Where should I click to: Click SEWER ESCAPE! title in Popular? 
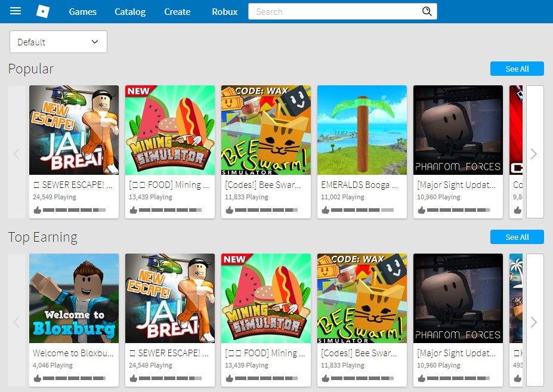(73, 185)
